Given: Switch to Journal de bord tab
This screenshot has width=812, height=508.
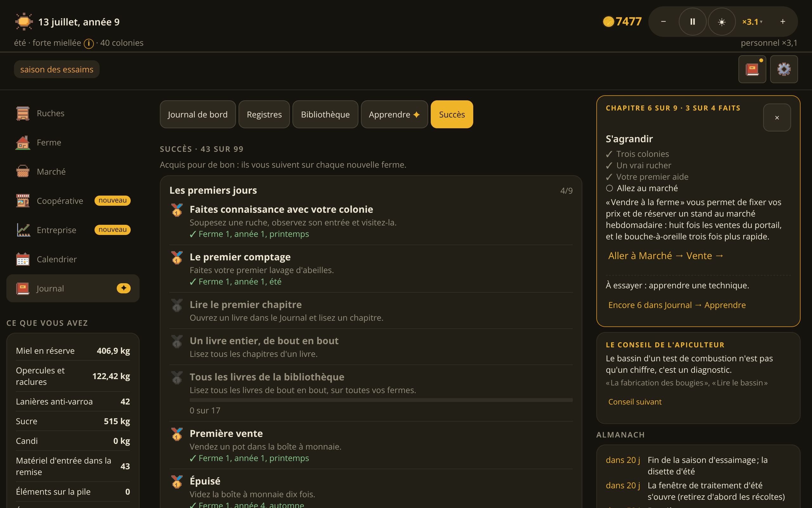Looking at the screenshot, I should 198,114.
